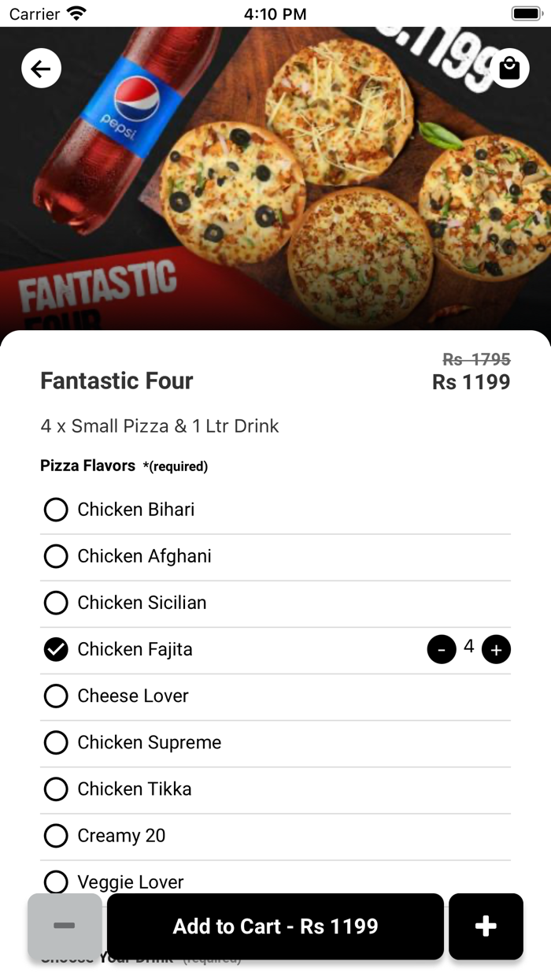
Task: Click the back arrow at top left
Action: pyautogui.click(x=41, y=68)
